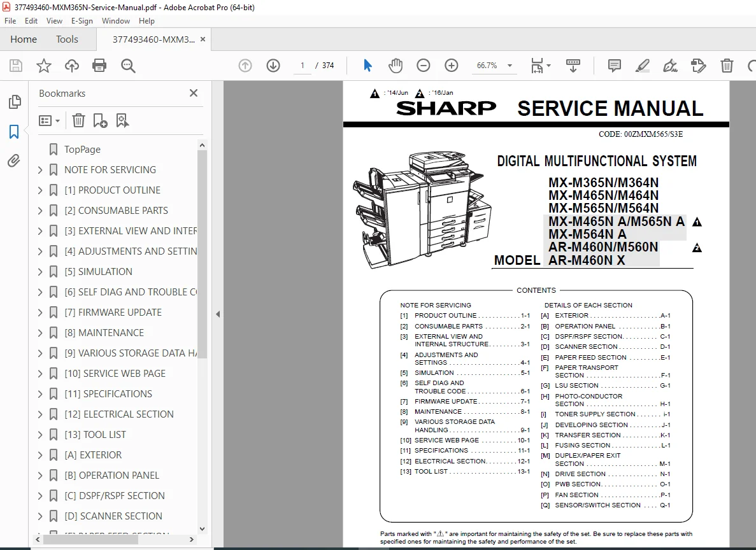This screenshot has height=550, width=756.
Task: Open the bookmarks options dropdown
Action: tap(49, 120)
